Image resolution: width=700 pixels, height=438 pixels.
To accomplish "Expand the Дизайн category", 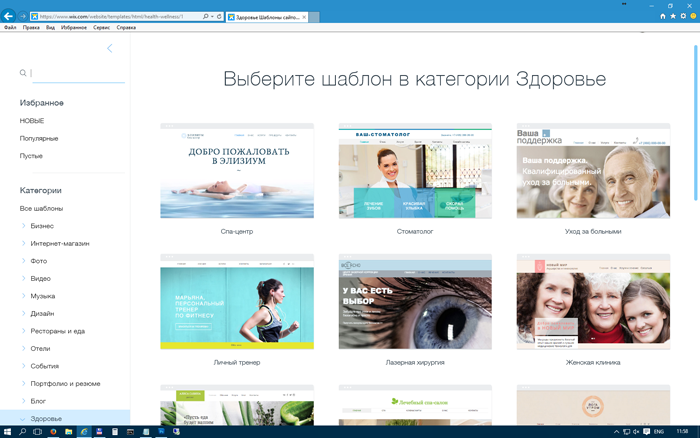I will tap(23, 313).
